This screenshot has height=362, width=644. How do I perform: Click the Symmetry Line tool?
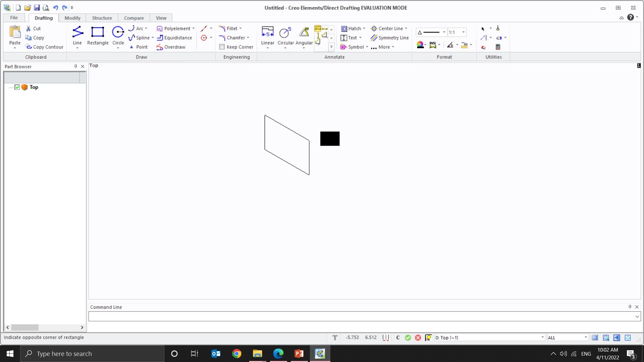pyautogui.click(x=389, y=38)
